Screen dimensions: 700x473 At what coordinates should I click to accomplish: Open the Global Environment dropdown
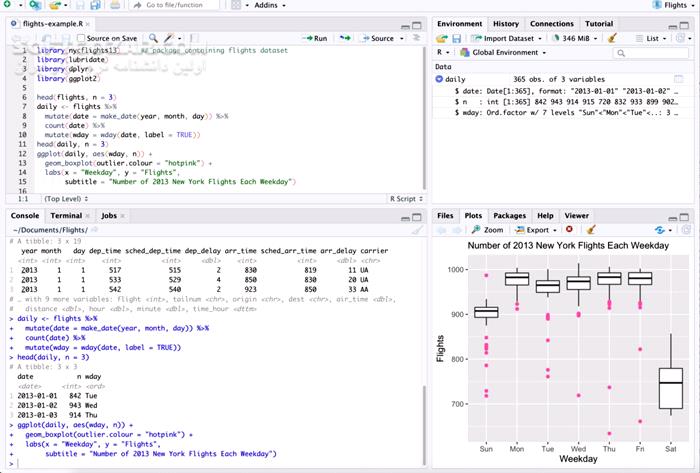pyautogui.click(x=503, y=53)
